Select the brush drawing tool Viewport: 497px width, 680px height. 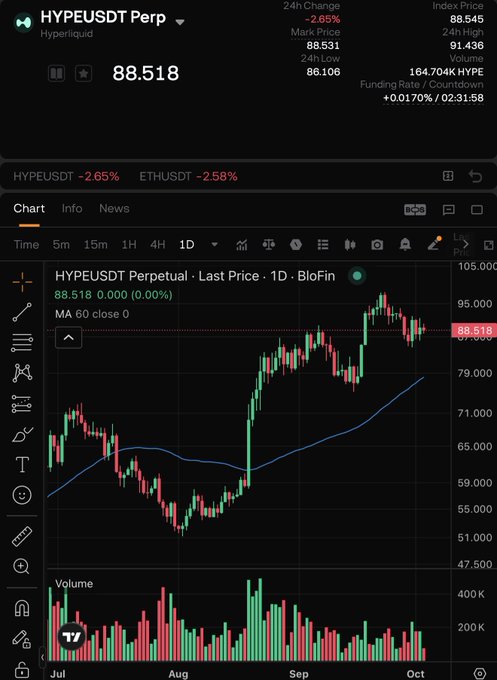tap(22, 434)
